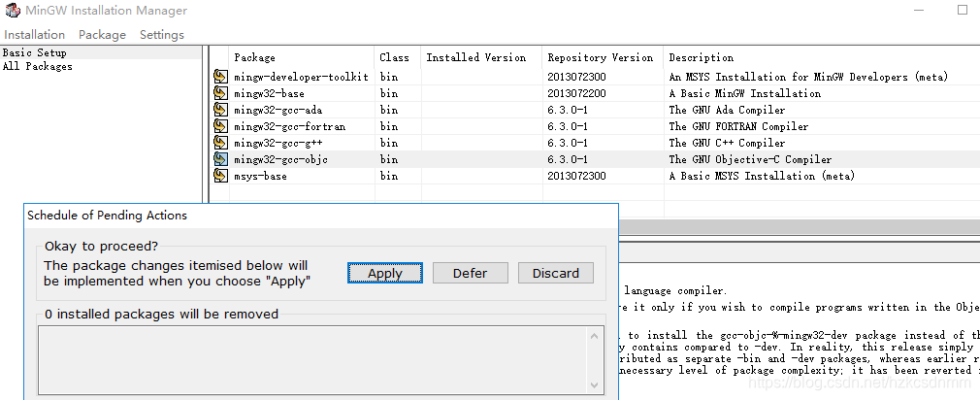
Task: Click 'The GNU C++ Compiler' description
Action: pos(727,143)
